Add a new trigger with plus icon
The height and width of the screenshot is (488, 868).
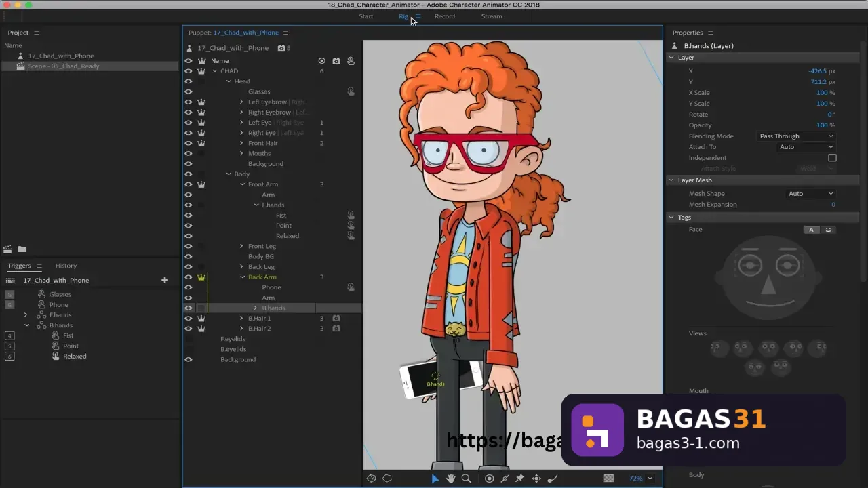pyautogui.click(x=164, y=280)
